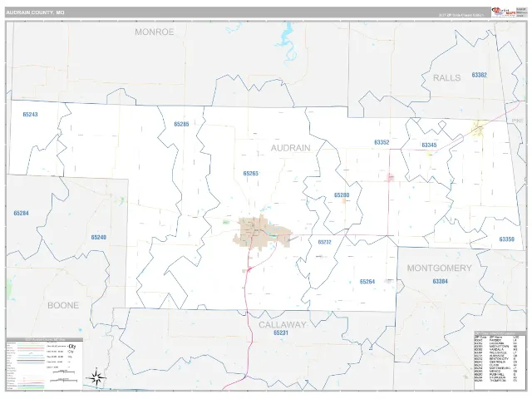Click BENTON CITY row in ZIP index
The image size is (532, 399).
point(495,358)
